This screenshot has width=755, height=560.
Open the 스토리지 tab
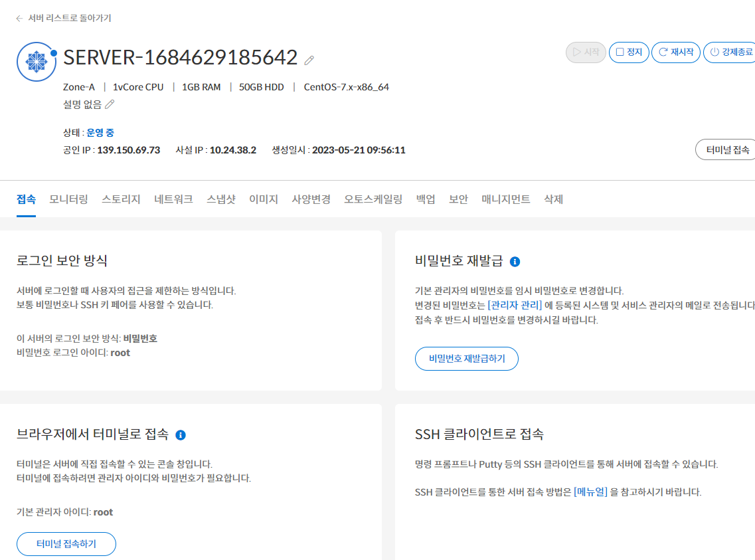[121, 199]
